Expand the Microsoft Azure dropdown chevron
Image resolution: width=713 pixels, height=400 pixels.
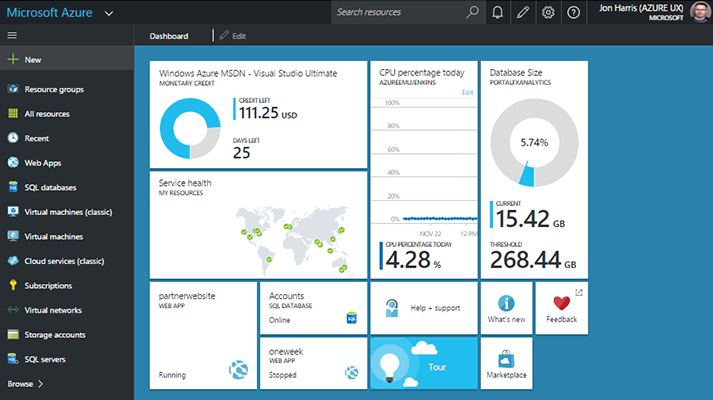(109, 13)
